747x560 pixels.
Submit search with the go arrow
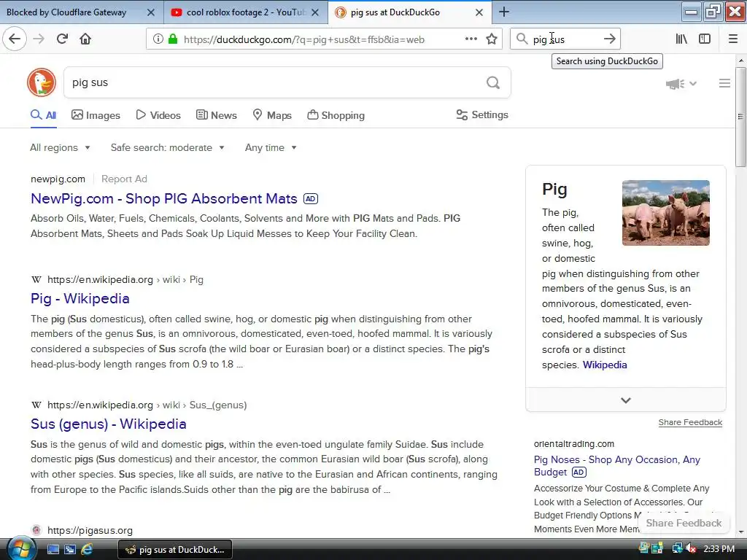coord(609,39)
